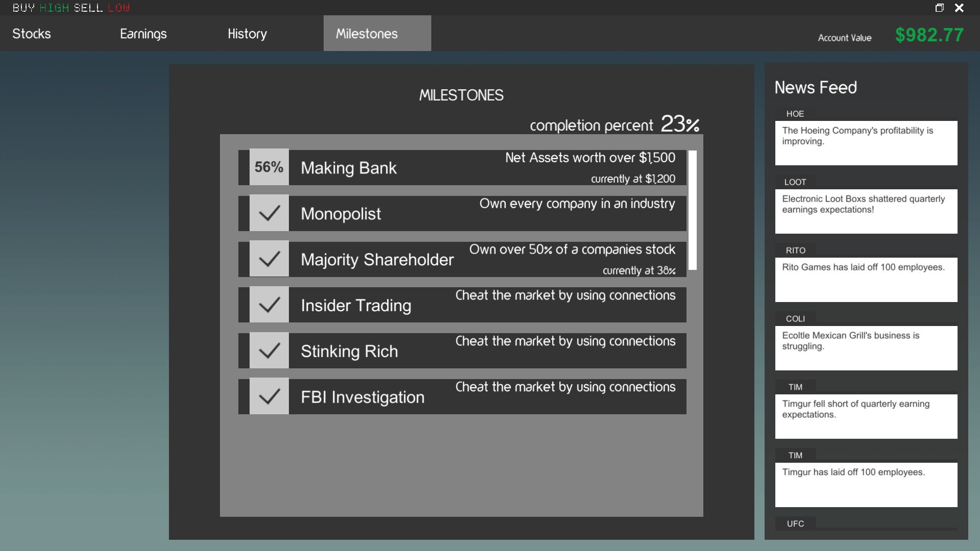Click the Timgur layoffs news card
Screen dimensions: 980x551
(866, 484)
